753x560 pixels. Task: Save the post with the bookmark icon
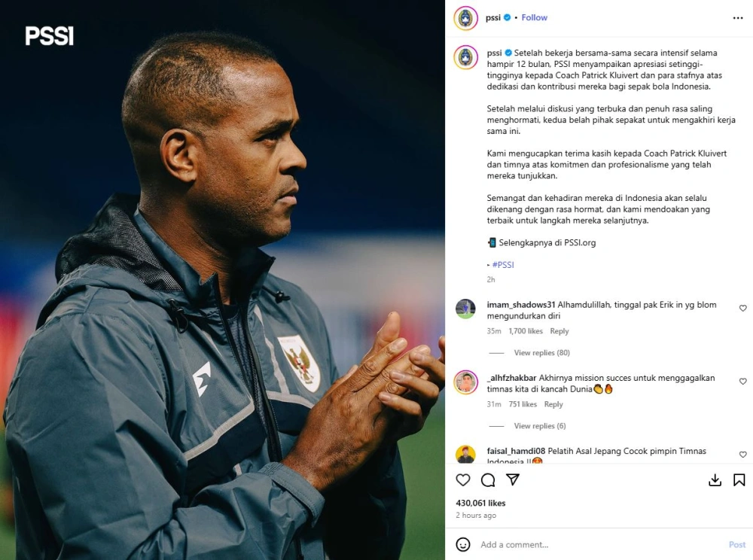739,480
